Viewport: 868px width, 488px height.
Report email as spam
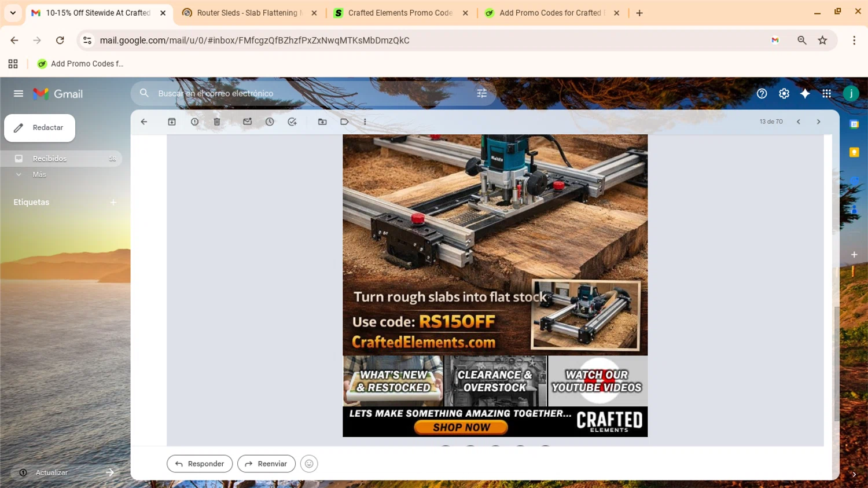(x=194, y=122)
